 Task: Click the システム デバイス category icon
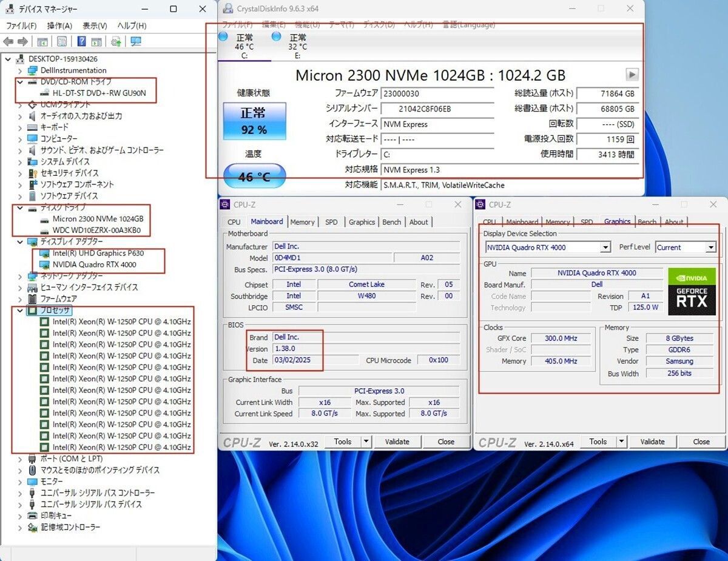click(33, 162)
